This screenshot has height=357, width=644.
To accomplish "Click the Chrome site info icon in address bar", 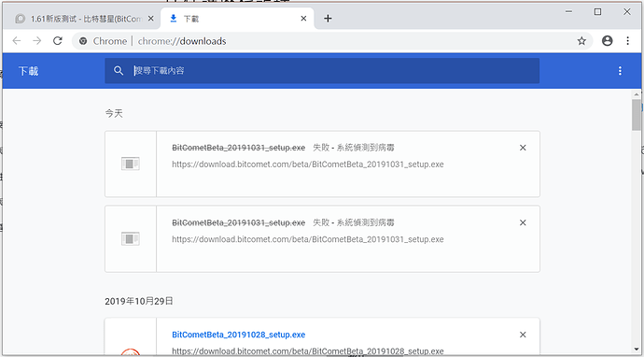I will [83, 41].
